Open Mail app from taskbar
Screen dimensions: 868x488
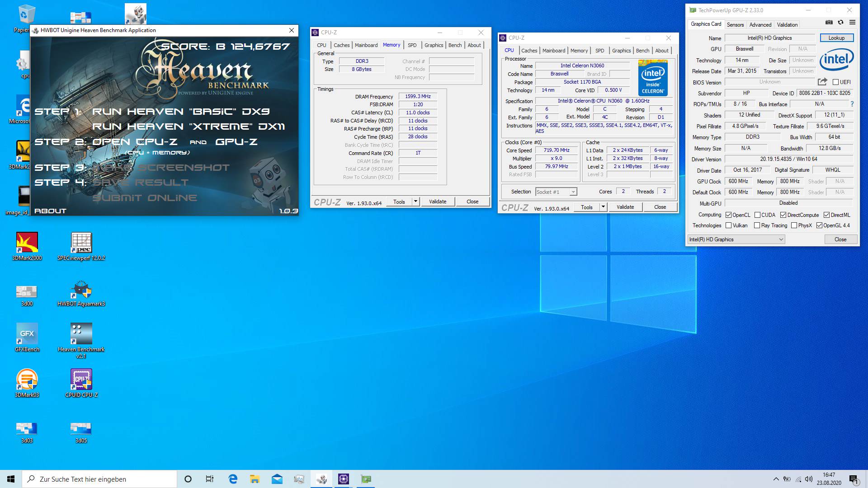click(277, 479)
